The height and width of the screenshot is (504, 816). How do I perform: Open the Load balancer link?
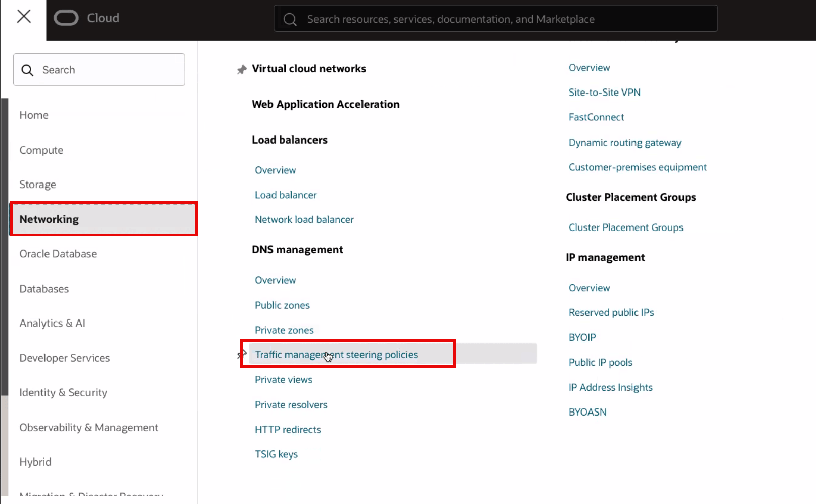286,195
